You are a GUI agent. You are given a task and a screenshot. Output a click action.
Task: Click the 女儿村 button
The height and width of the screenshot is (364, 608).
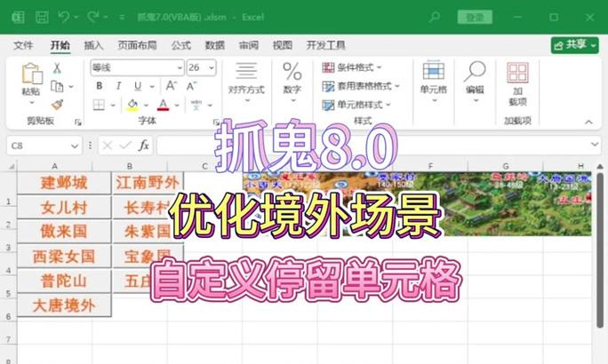point(64,208)
